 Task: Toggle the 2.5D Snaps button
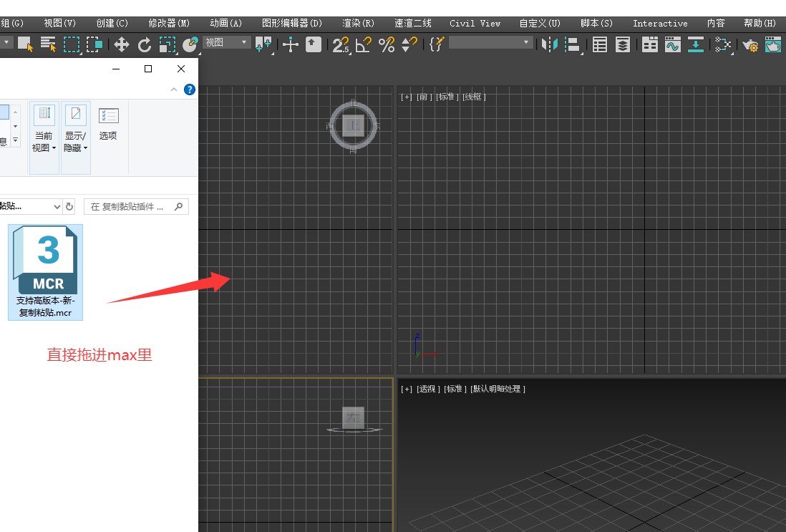(341, 45)
